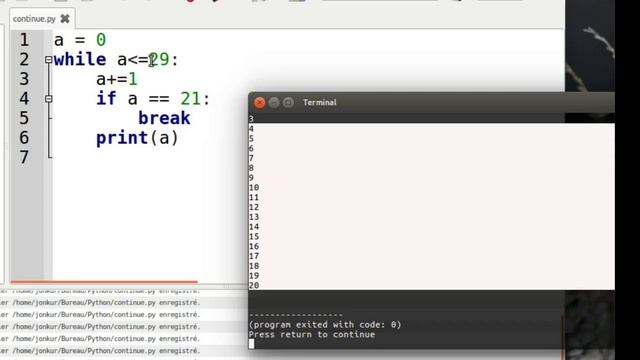Click the 'if' keyword on line 4

click(x=106, y=99)
